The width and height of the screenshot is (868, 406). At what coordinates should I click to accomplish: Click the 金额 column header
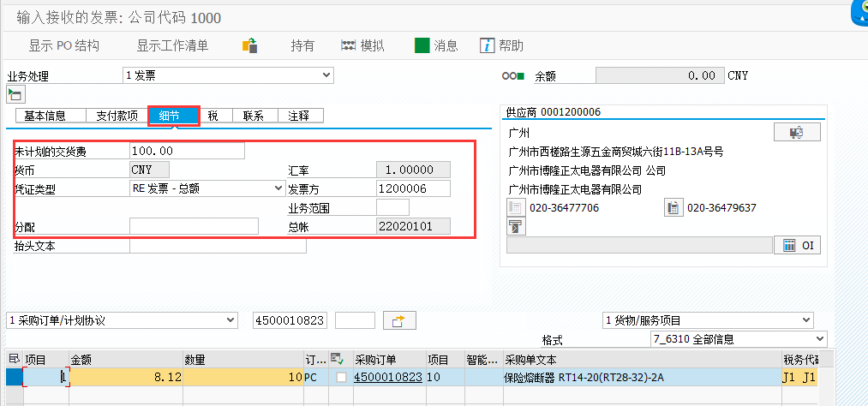coord(126,360)
